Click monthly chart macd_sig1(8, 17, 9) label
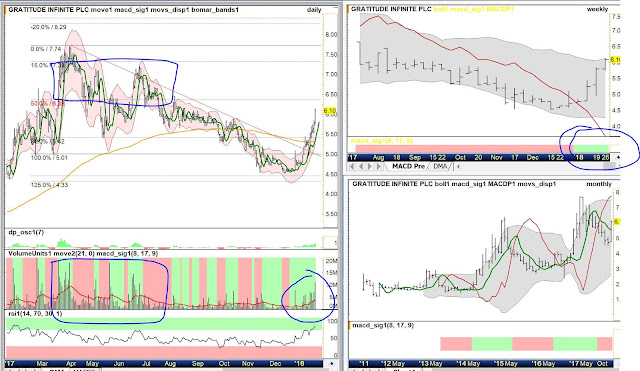640x371 pixels. click(x=383, y=325)
